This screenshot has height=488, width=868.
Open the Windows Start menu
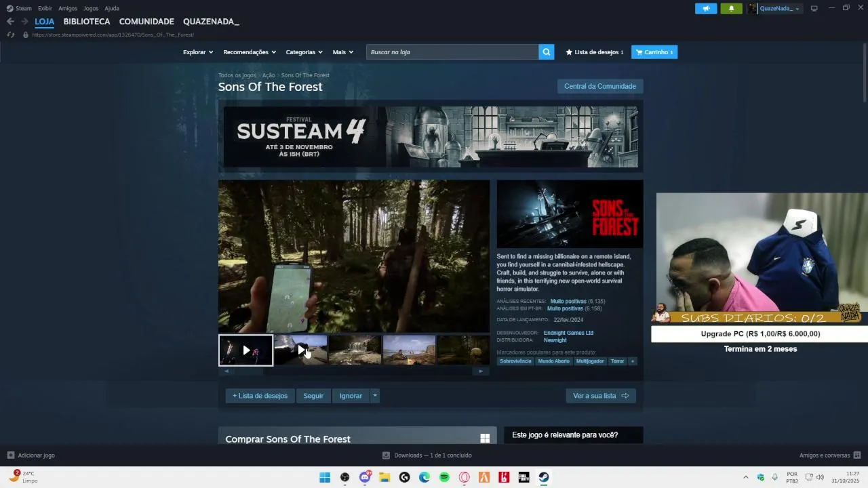[x=325, y=477]
